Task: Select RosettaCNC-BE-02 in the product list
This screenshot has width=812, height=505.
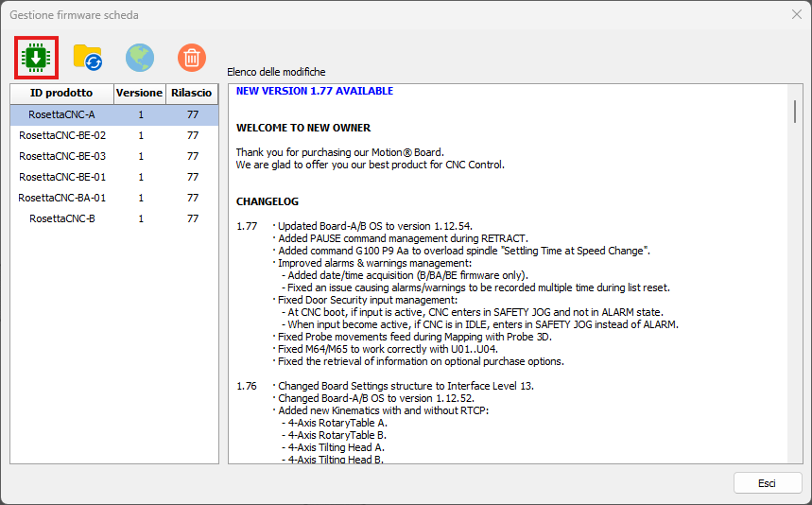Action: (x=62, y=135)
